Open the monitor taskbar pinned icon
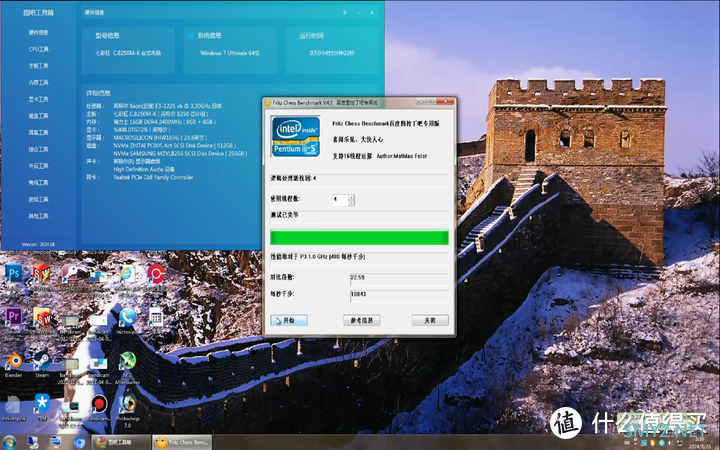Image resolution: width=720 pixels, height=450 pixels. 56,442
